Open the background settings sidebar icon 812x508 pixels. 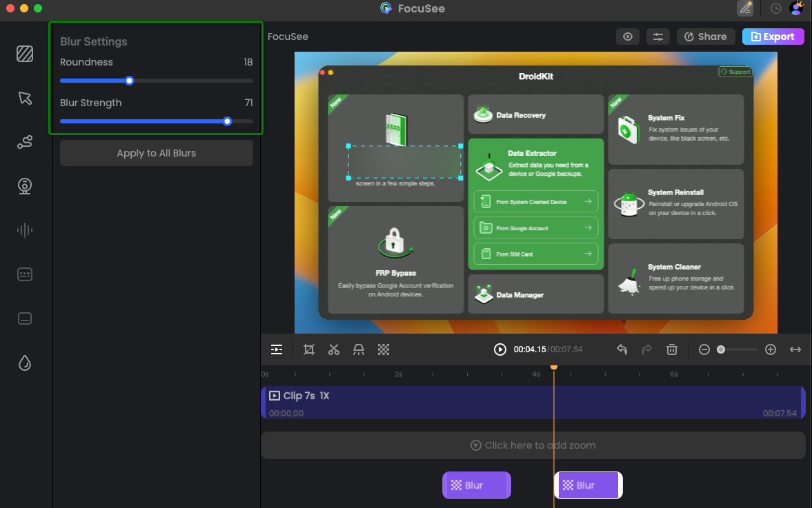click(x=25, y=54)
